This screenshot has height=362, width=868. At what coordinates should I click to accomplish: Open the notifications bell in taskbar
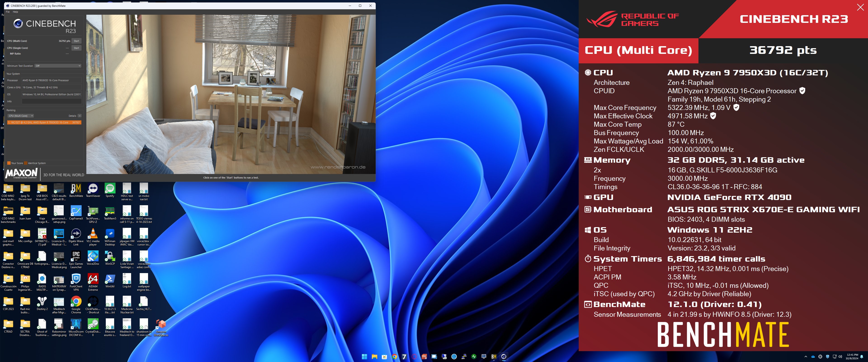[862, 356]
